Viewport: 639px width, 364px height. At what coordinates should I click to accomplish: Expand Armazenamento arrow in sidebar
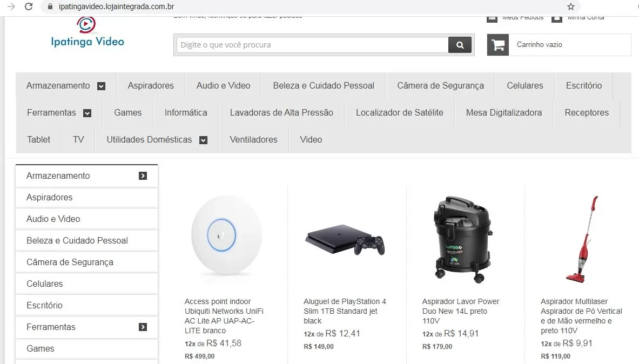143,176
